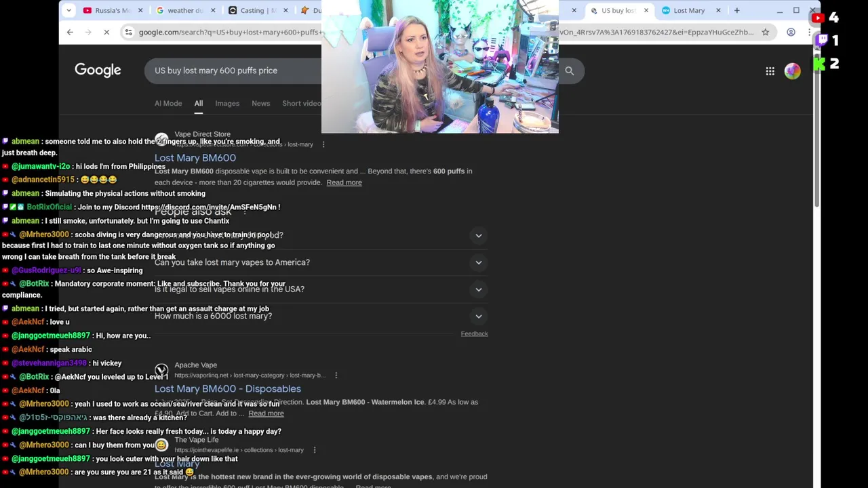Viewport: 868px width, 488px height.
Task: Open a new browser tab
Action: click(737, 10)
